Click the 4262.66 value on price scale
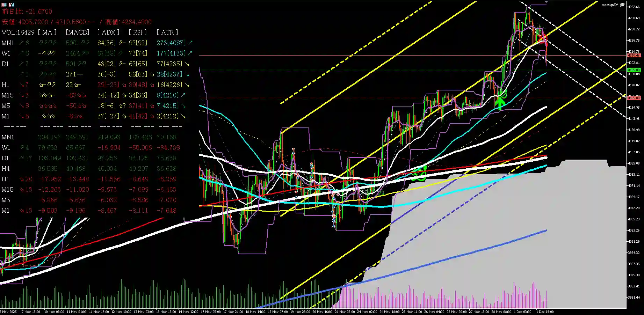The height and width of the screenshot is (315, 644). click(x=634, y=7)
